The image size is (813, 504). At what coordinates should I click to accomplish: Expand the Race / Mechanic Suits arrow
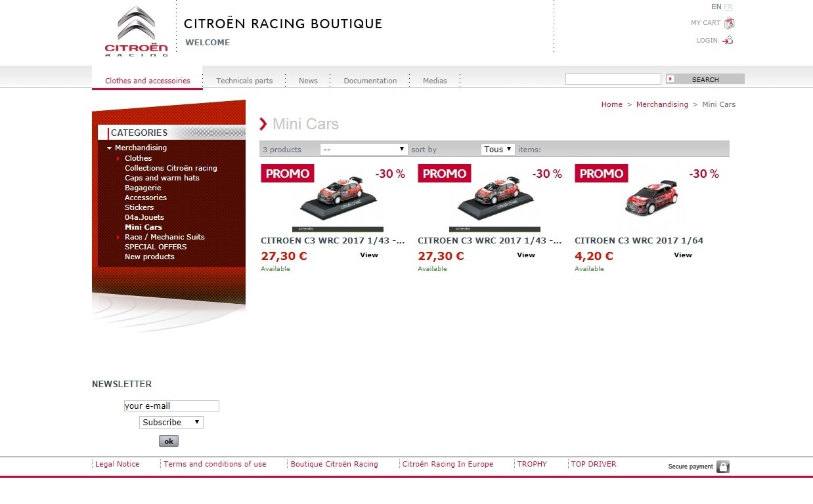pyautogui.click(x=119, y=237)
